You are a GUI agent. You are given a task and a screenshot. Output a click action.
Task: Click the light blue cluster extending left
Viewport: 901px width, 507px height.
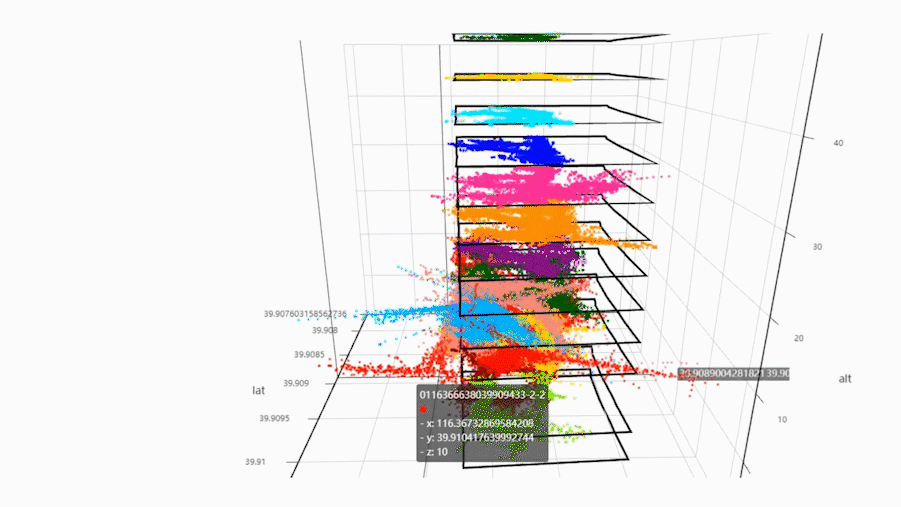400,316
